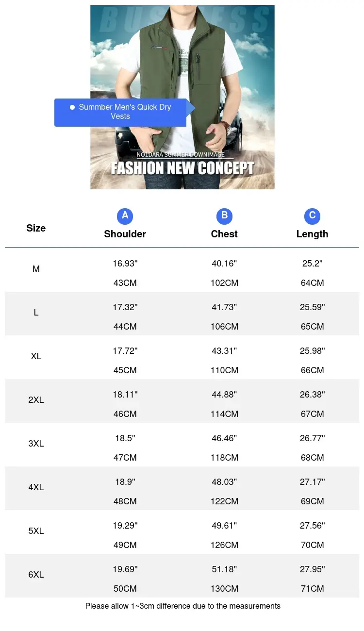Click the 130CM chest value for 6XL
The image size is (364, 631).
(x=224, y=589)
